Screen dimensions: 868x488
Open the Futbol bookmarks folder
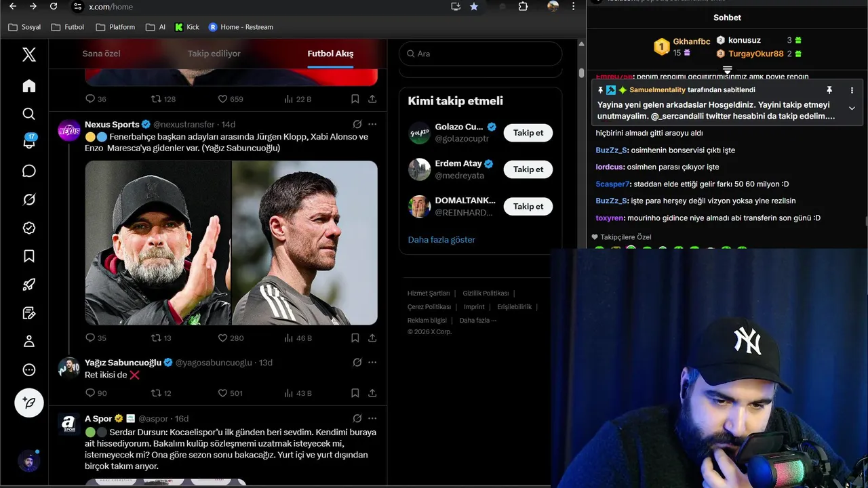click(x=68, y=27)
